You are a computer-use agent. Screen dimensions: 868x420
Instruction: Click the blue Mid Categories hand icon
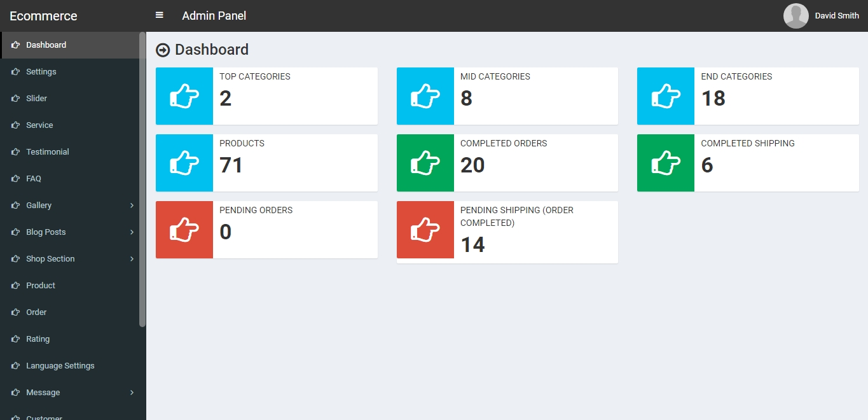coord(425,96)
